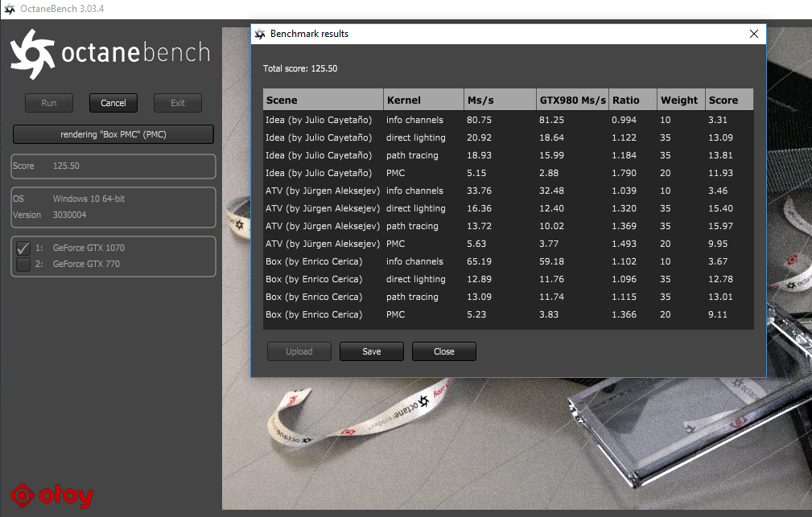The height and width of the screenshot is (517, 812).
Task: Click the Windows 10 64-bit OS value
Action: [89, 199]
